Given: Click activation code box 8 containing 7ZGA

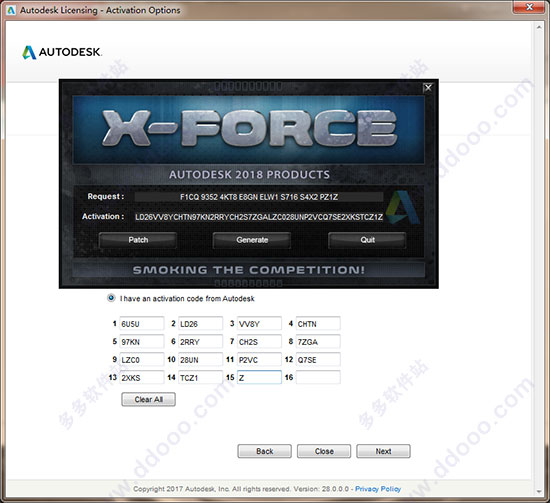Looking at the screenshot, I should point(318,341).
